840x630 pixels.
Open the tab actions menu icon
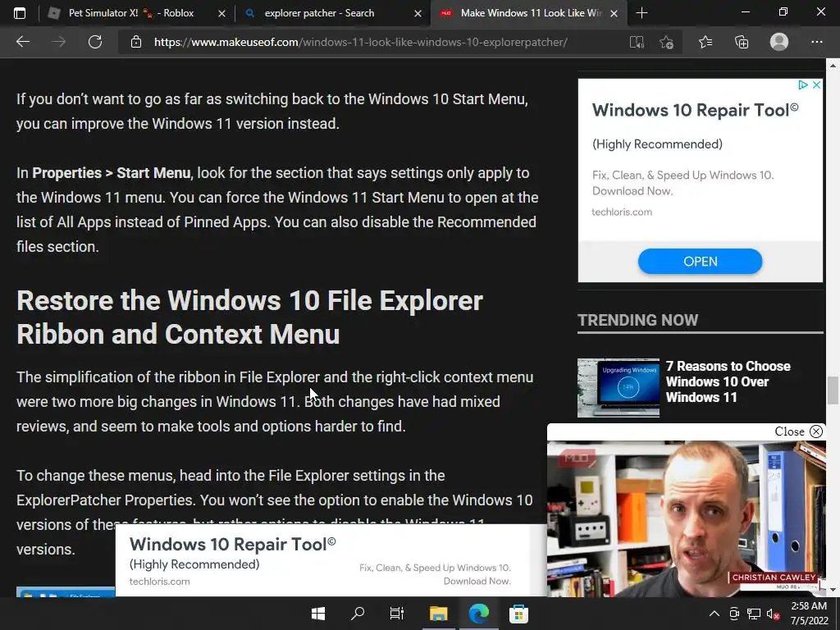point(20,13)
